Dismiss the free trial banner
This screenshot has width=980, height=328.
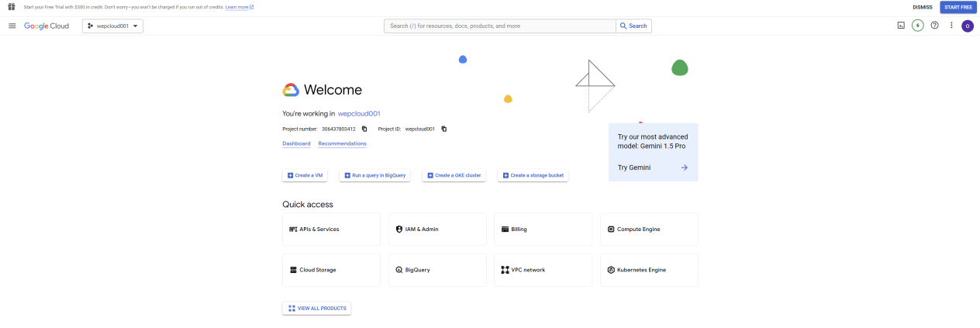tap(923, 7)
